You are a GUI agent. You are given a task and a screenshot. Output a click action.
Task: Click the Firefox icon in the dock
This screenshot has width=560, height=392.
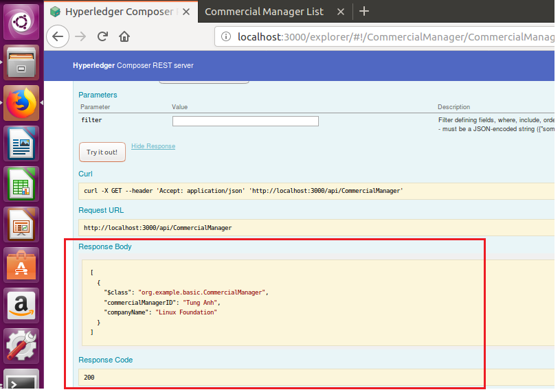(21, 103)
